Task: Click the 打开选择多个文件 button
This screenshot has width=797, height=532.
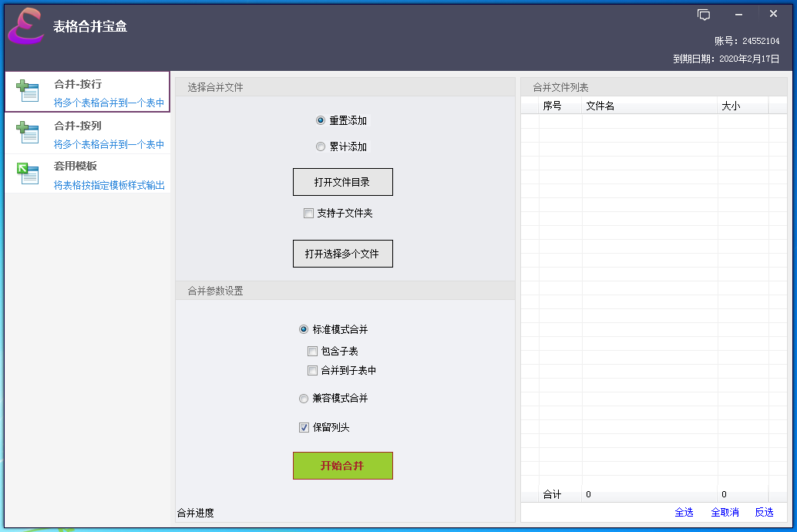Action: tap(342, 254)
